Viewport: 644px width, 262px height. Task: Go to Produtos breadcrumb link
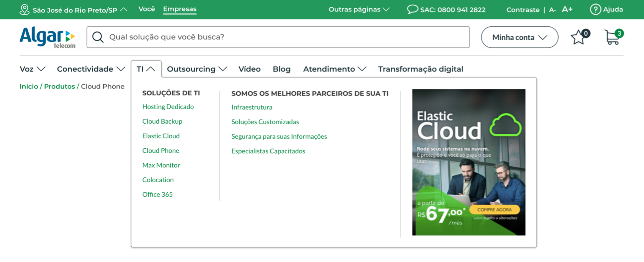coord(59,86)
